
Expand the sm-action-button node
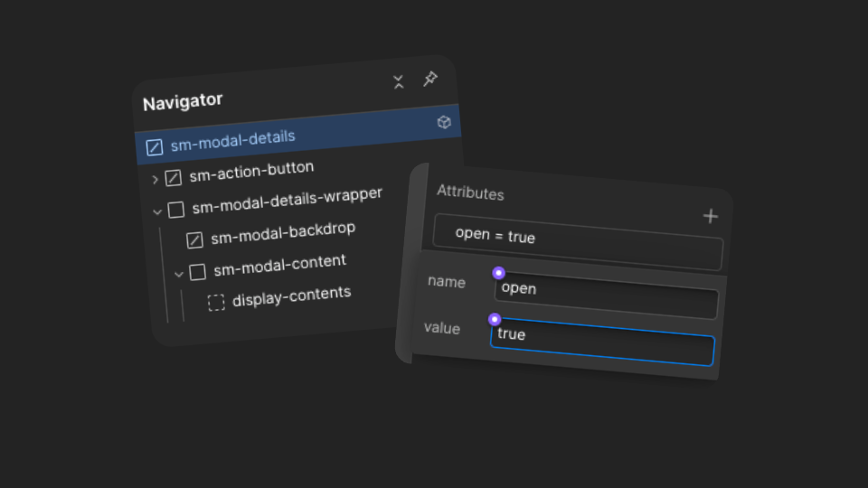click(x=155, y=179)
